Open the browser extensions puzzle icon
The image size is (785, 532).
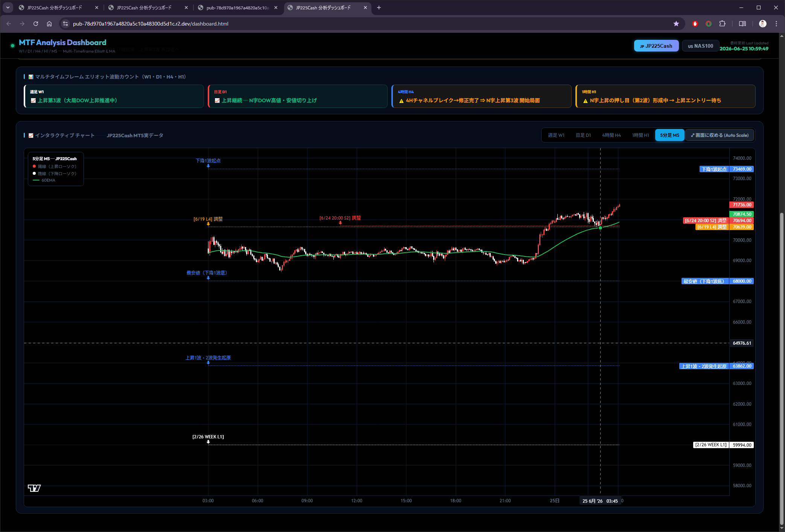click(x=722, y=24)
